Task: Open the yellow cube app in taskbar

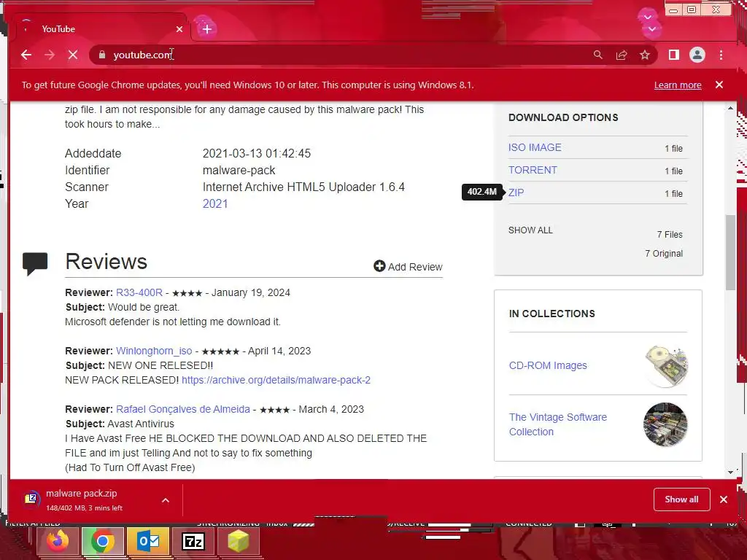Action: (239, 542)
